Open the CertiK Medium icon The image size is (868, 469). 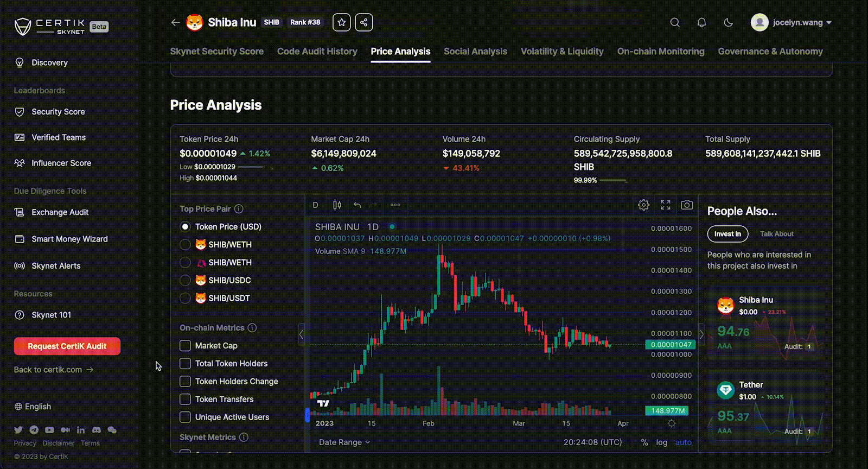[66, 429]
